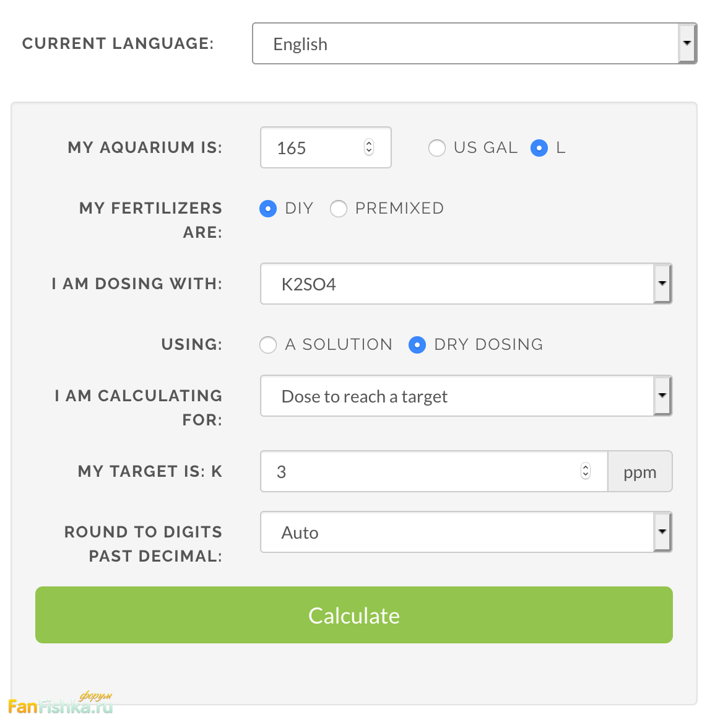728x722 pixels.
Task: Select DRY DOSING method
Action: tap(417, 345)
